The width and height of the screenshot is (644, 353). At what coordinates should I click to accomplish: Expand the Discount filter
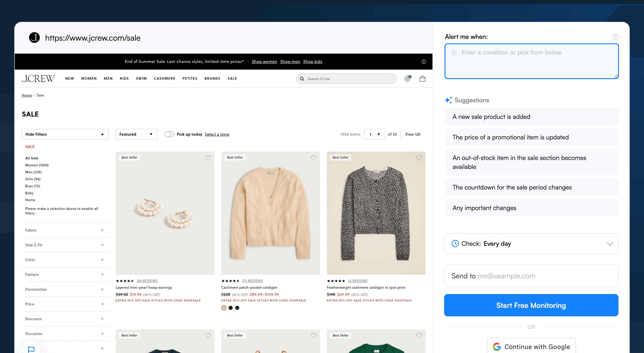tap(65, 319)
